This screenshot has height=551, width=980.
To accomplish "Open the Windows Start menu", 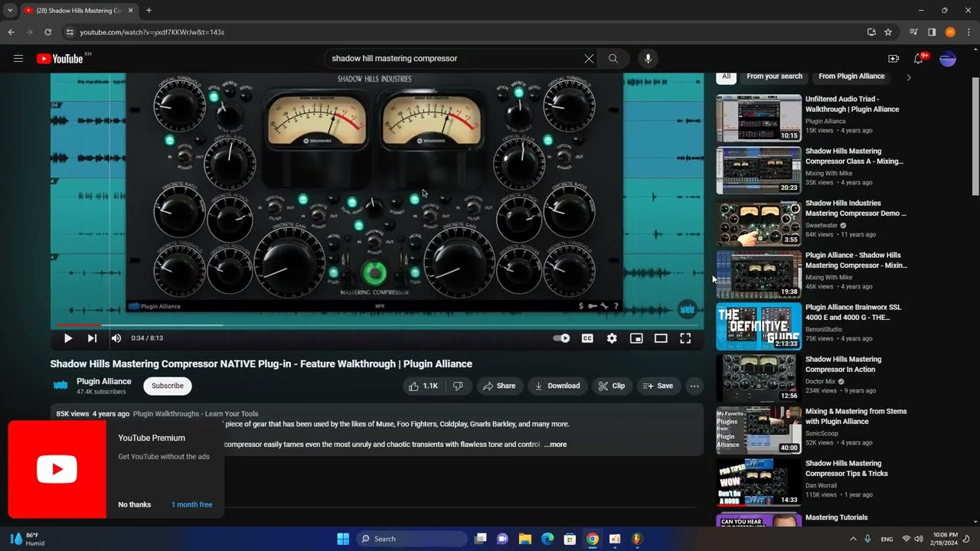I will pyautogui.click(x=343, y=539).
